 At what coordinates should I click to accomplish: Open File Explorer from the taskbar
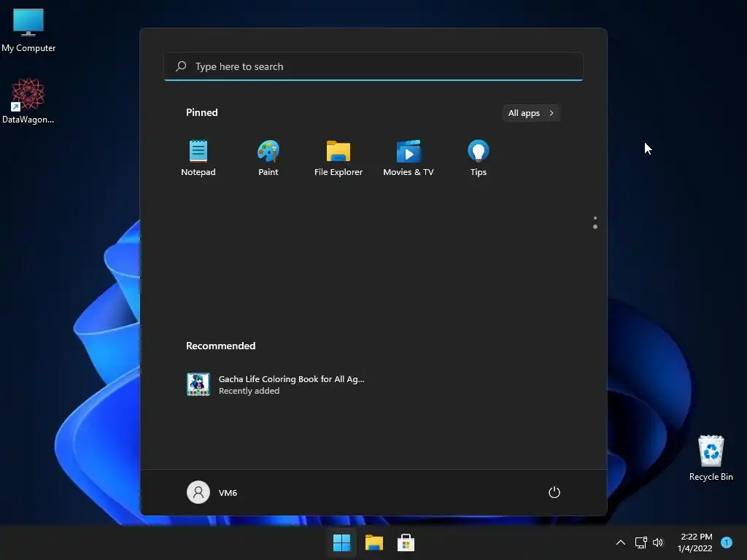(374, 542)
